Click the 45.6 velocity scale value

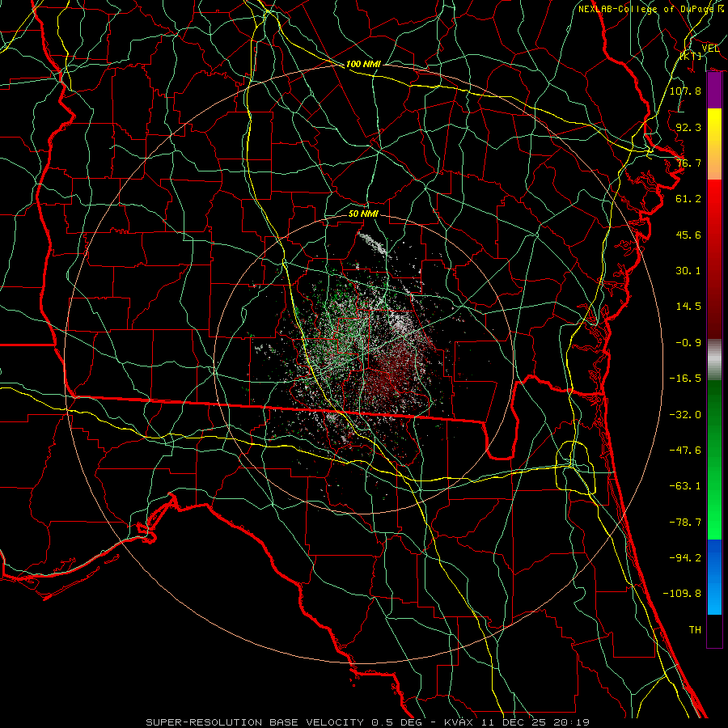click(x=688, y=235)
